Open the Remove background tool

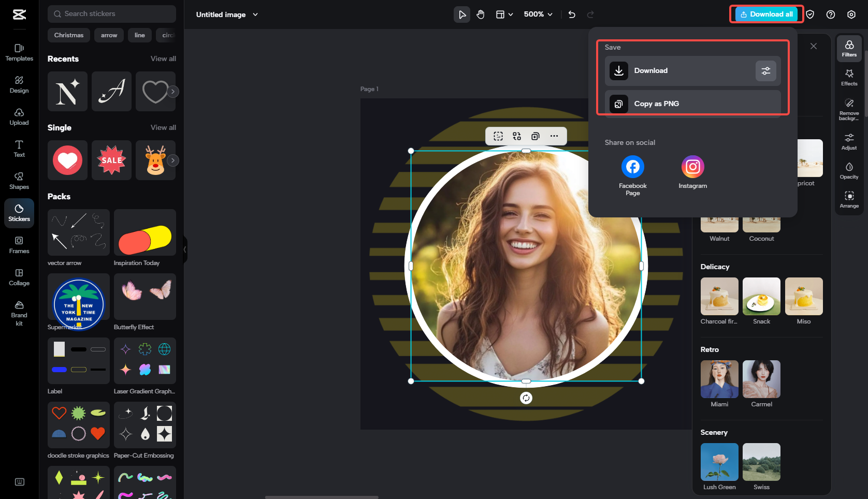click(849, 109)
